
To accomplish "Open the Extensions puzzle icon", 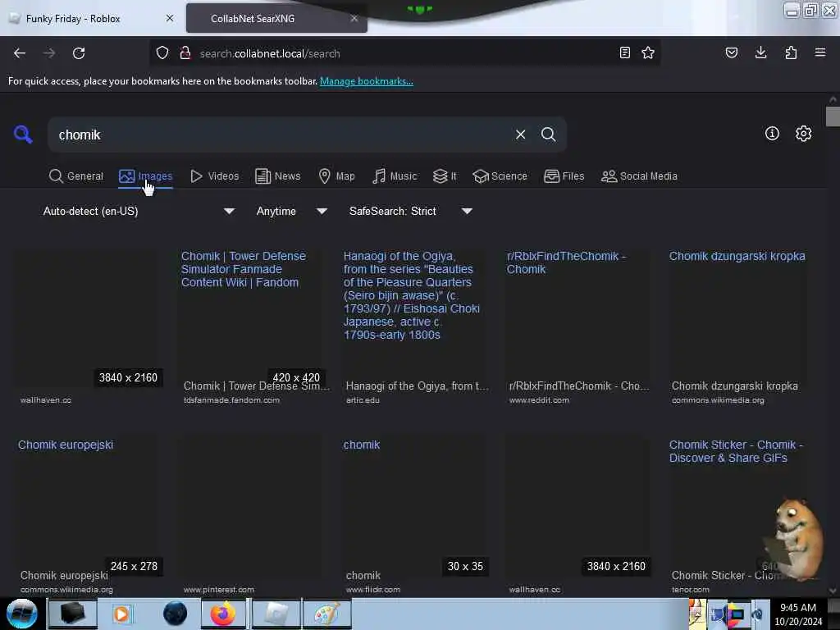I will click(x=791, y=52).
